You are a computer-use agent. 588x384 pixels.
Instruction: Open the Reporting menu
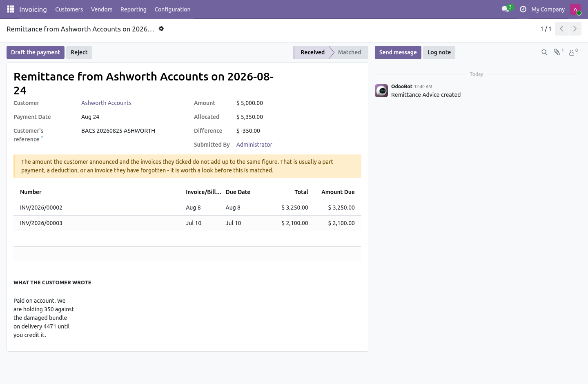133,9
